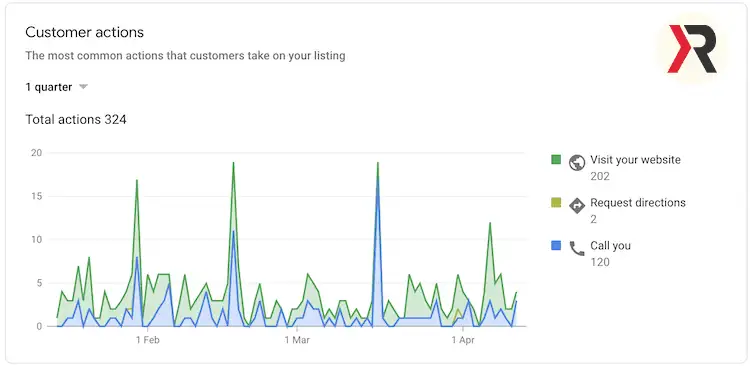Viewport: 750px width, 366px height.
Task: Click the gray dropdown arrow next to 1 quarter
Action: coord(83,87)
